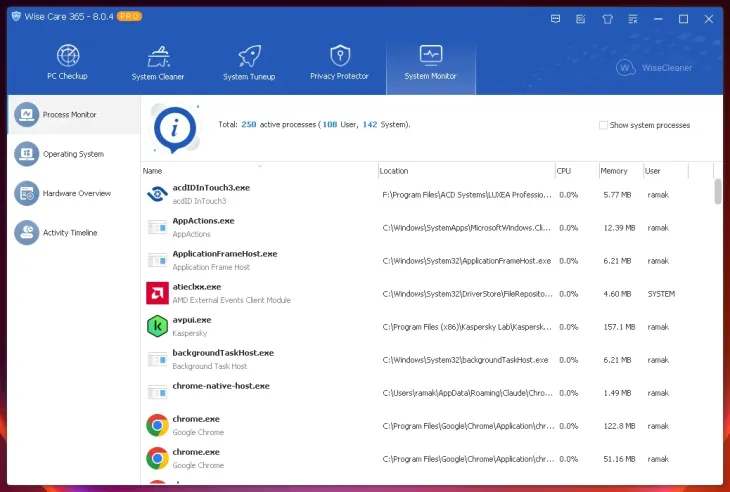730x492 pixels.
Task: Select chrome-native-host.exe process name
Action: point(221,386)
